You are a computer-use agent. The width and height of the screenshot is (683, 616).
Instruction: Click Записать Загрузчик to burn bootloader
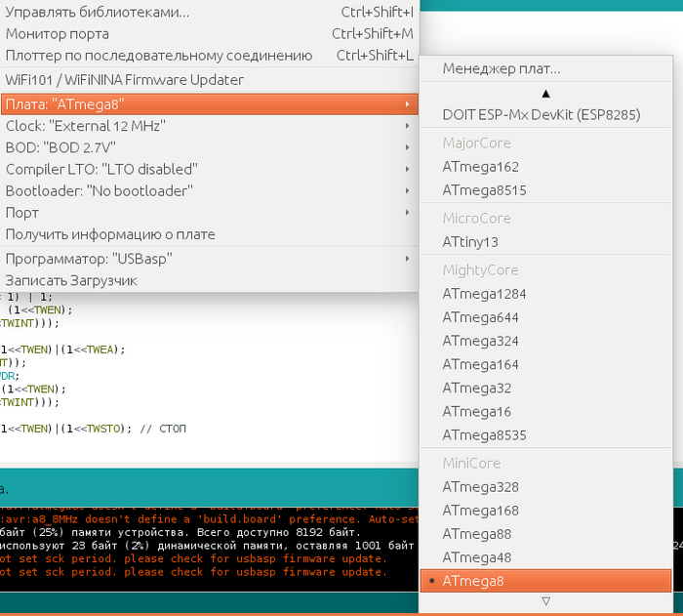[71, 280]
